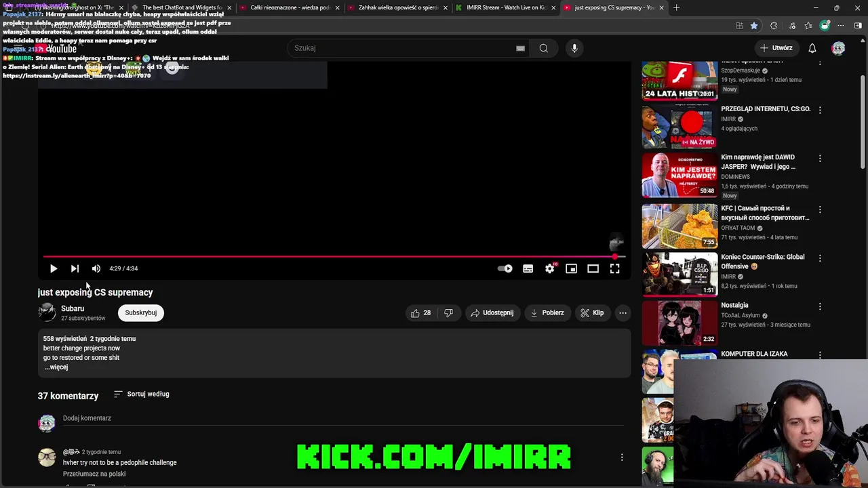Open options for Koniec Counter-Strike video
The width and height of the screenshot is (868, 488).
820,258
